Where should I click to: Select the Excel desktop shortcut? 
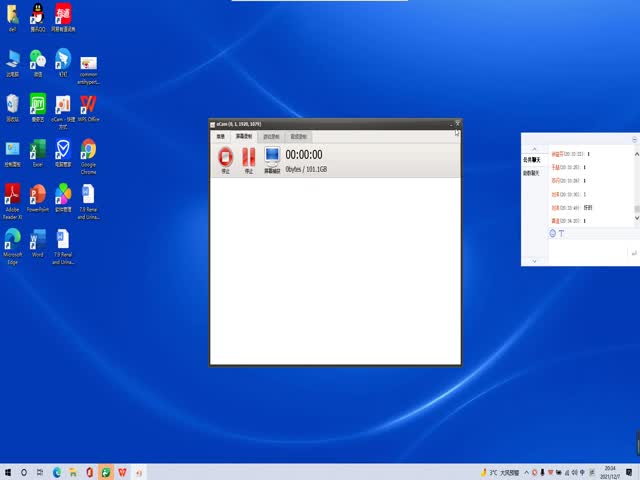38,151
